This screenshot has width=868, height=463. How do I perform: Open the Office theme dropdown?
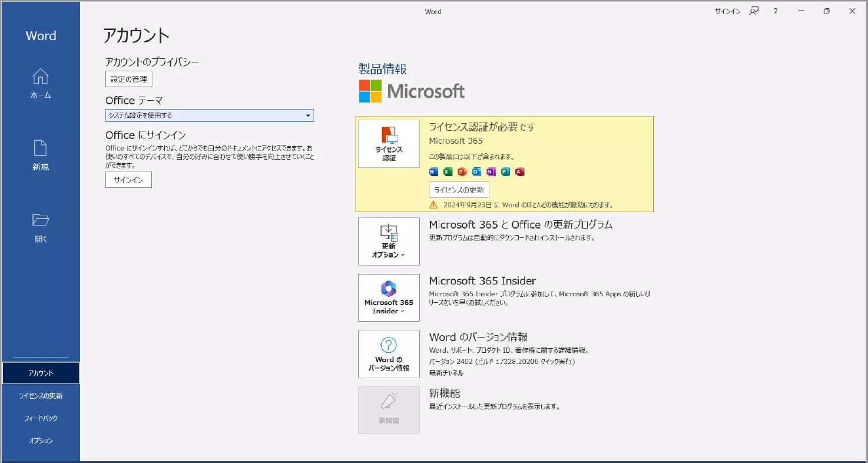[x=209, y=115]
